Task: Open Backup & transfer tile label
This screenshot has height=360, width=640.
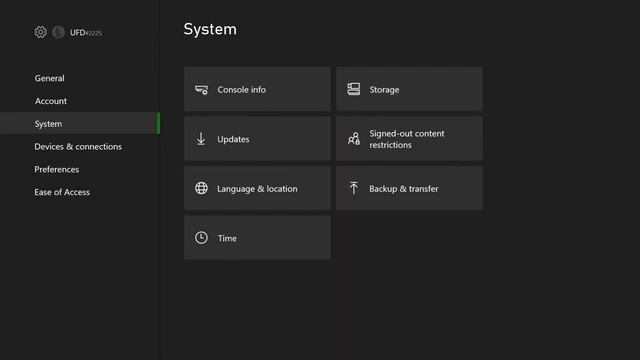Action: (404, 189)
